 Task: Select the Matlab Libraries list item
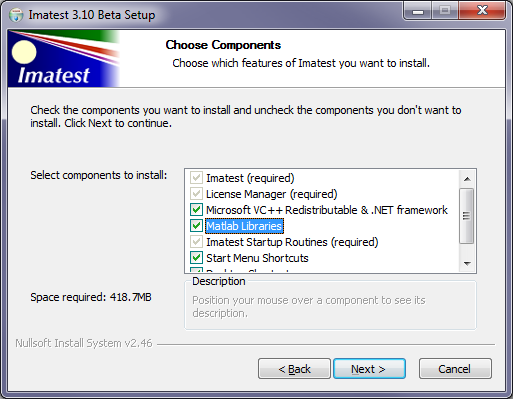coord(244,226)
